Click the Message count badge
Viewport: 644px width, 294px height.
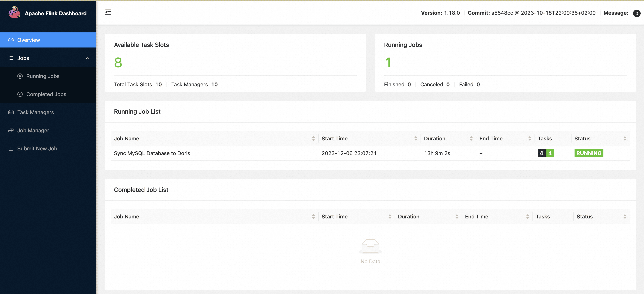click(x=636, y=13)
